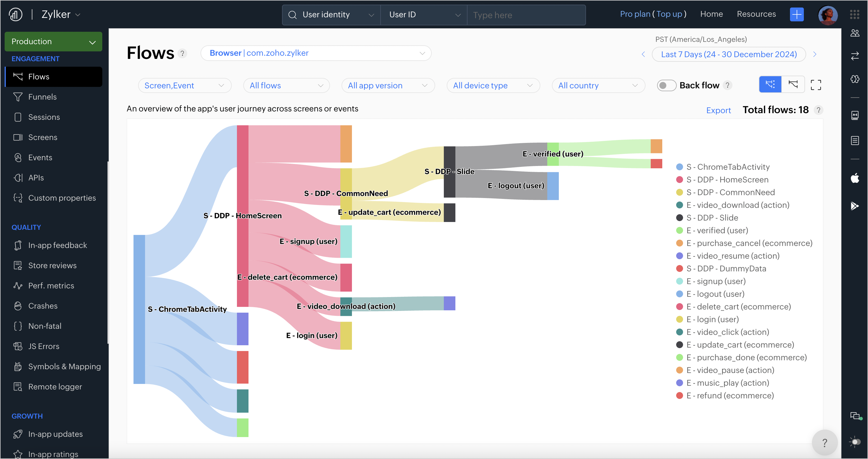The image size is (868, 459).
Task: Open the user profile avatar
Action: click(827, 15)
